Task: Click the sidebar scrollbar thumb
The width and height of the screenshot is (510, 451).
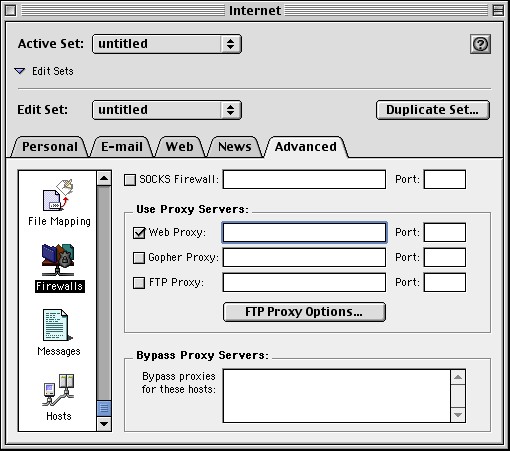Action: (104, 409)
